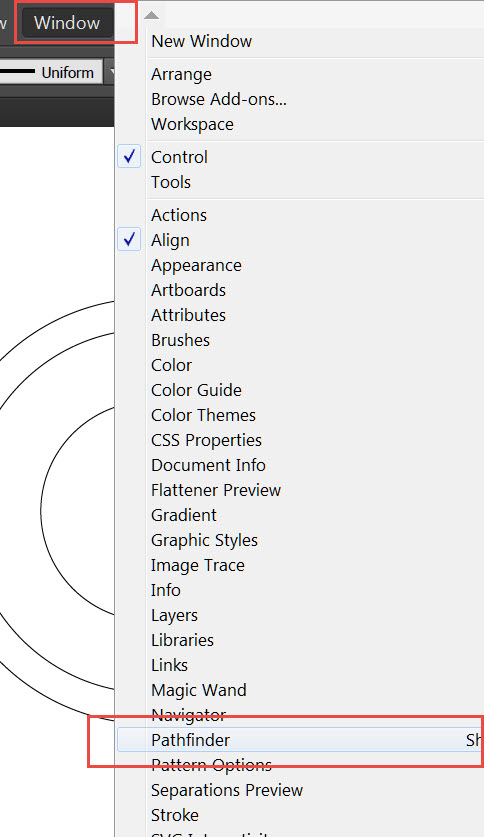Viewport: 484px width, 837px height.
Task: Toggle the checked Control panel entry
Action: (x=179, y=157)
